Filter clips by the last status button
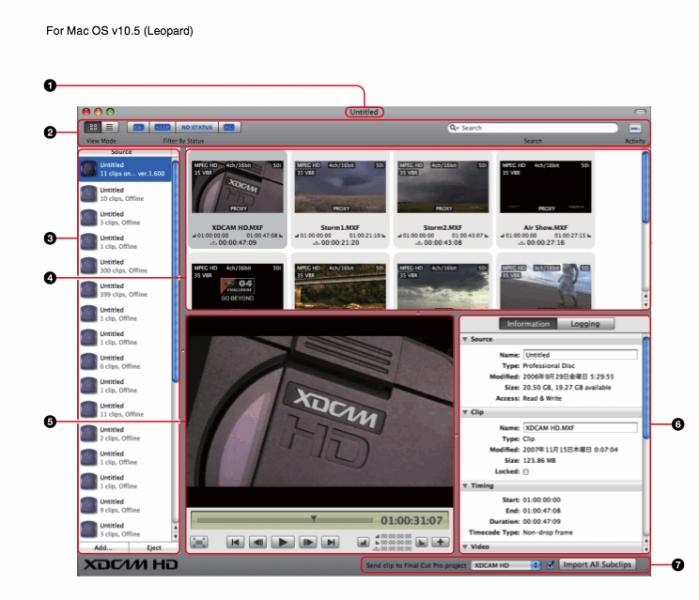 click(x=229, y=127)
